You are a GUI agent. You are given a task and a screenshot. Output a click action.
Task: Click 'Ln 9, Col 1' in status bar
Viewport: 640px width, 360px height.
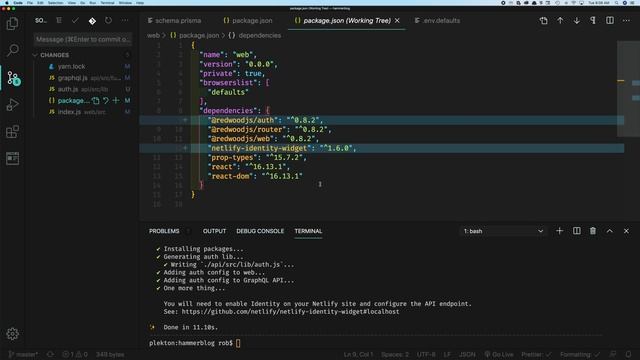coord(358,354)
